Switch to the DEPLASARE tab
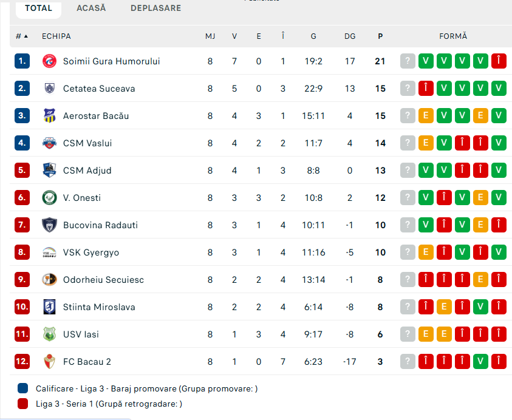 (x=155, y=8)
